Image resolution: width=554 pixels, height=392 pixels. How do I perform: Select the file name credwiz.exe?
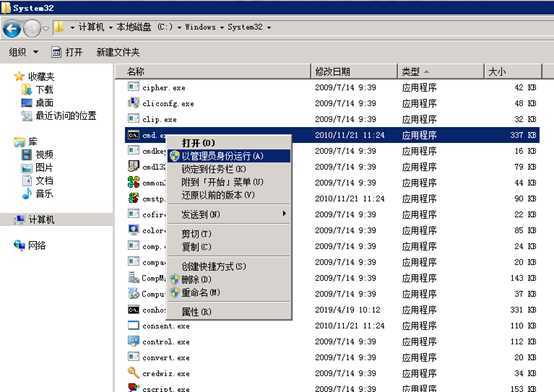point(166,373)
